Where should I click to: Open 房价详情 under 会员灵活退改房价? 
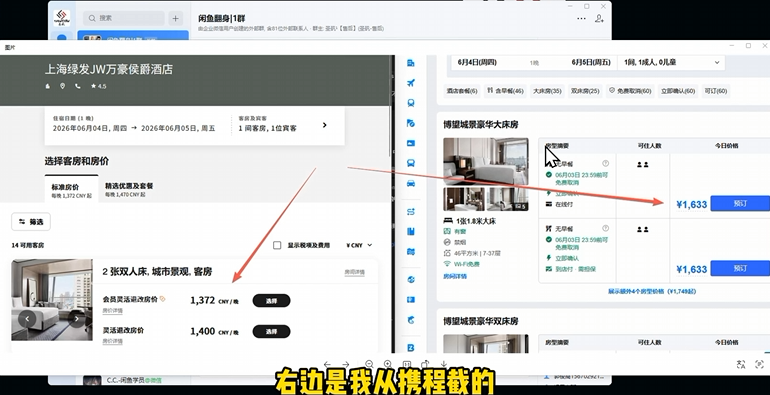pos(112,310)
